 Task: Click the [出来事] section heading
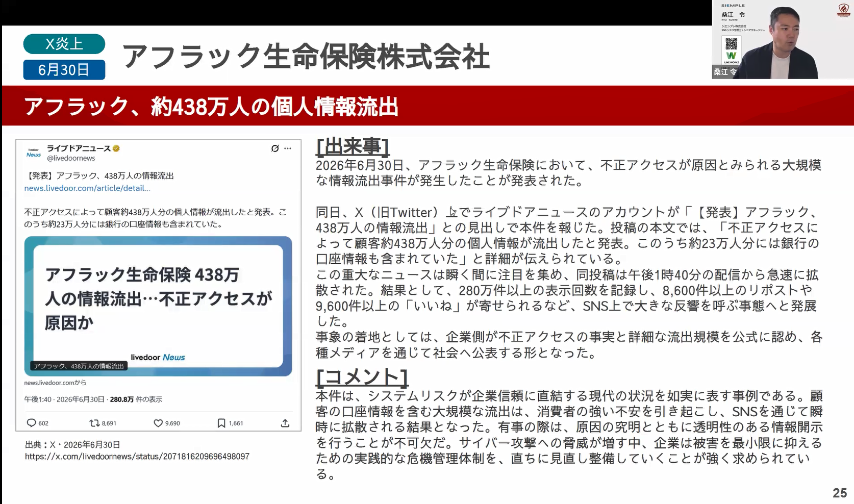point(353,147)
